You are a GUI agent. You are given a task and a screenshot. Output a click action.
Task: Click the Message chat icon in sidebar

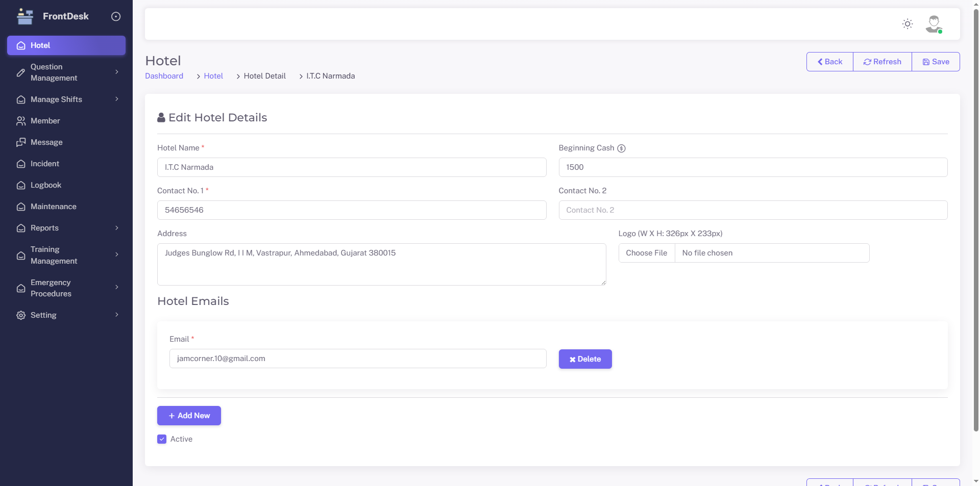point(21,142)
